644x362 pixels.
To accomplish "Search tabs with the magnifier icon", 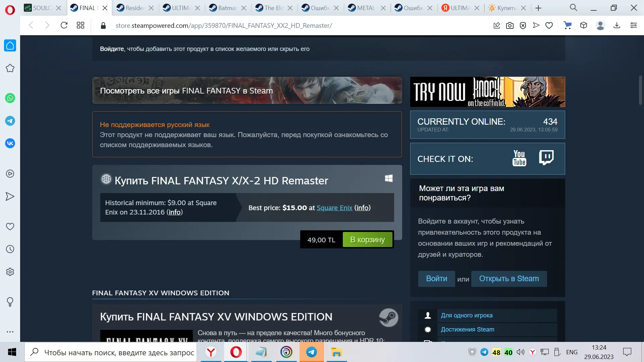I will pos(574,8).
